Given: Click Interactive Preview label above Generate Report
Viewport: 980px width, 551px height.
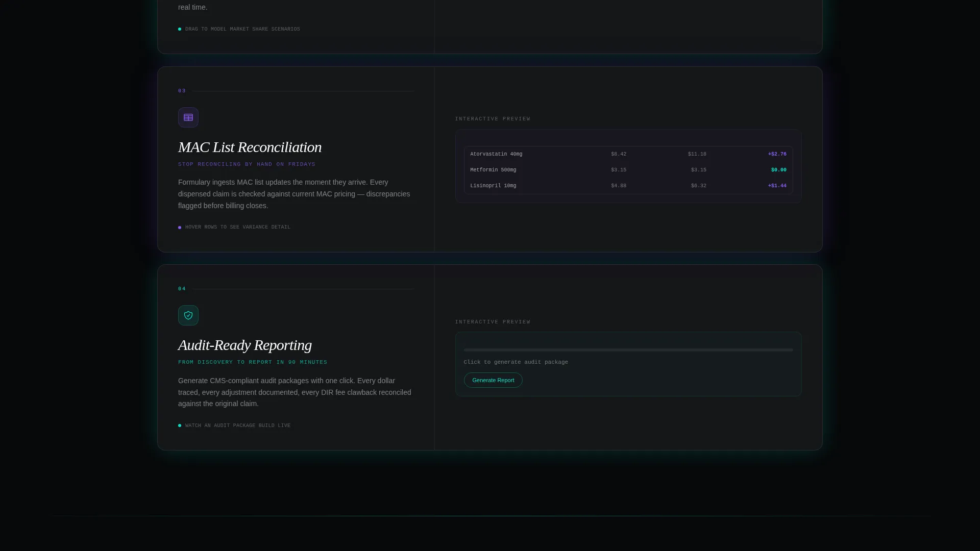Looking at the screenshot, I should (493, 322).
